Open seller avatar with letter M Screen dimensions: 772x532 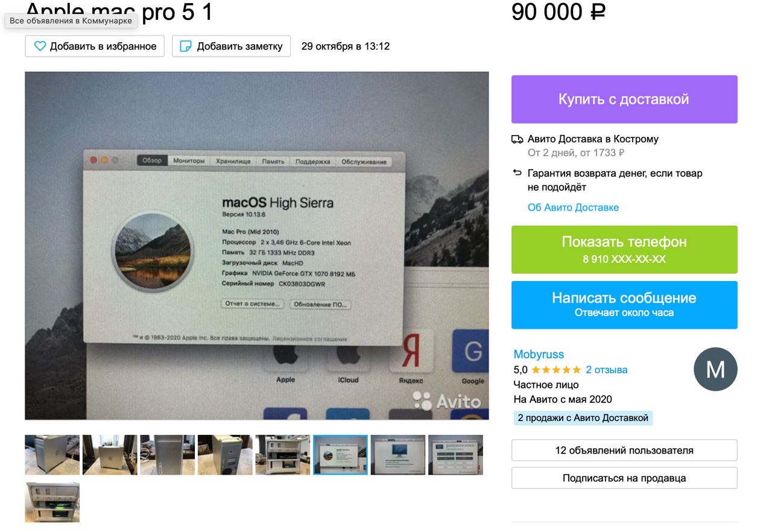pos(715,369)
